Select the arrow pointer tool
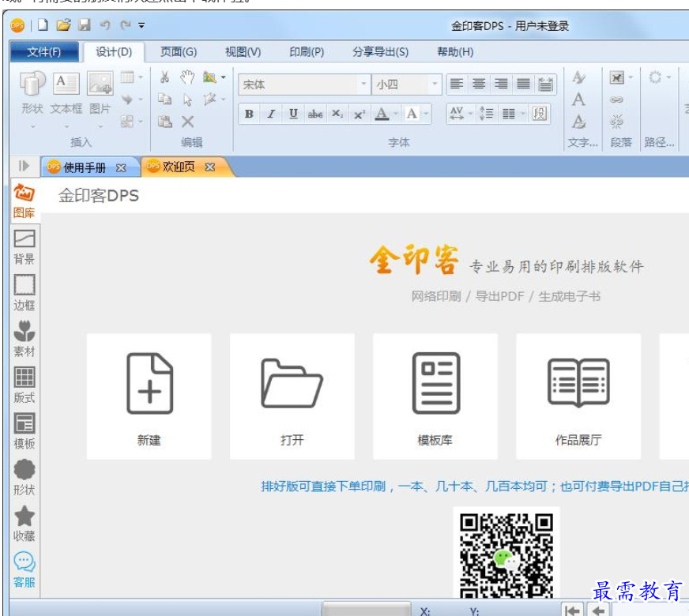The width and height of the screenshot is (689, 616). [187, 100]
